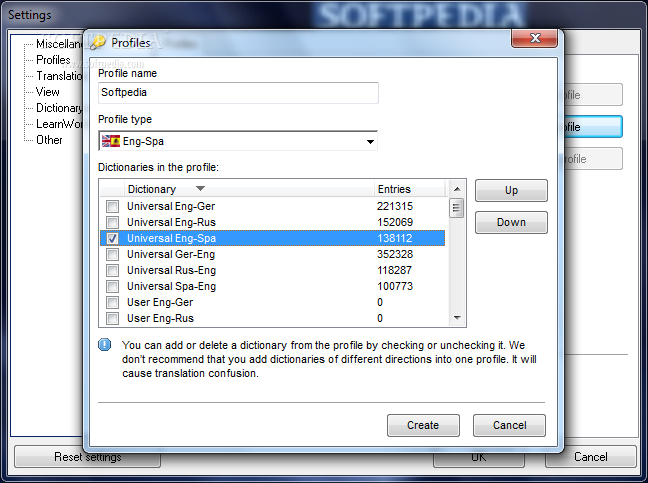Click Reset settings in Settings window
Image resolution: width=648 pixels, height=483 pixels.
(x=88, y=457)
